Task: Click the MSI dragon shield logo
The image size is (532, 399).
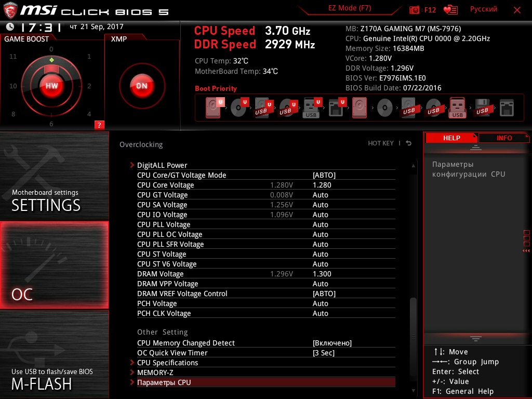Action: (x=10, y=10)
